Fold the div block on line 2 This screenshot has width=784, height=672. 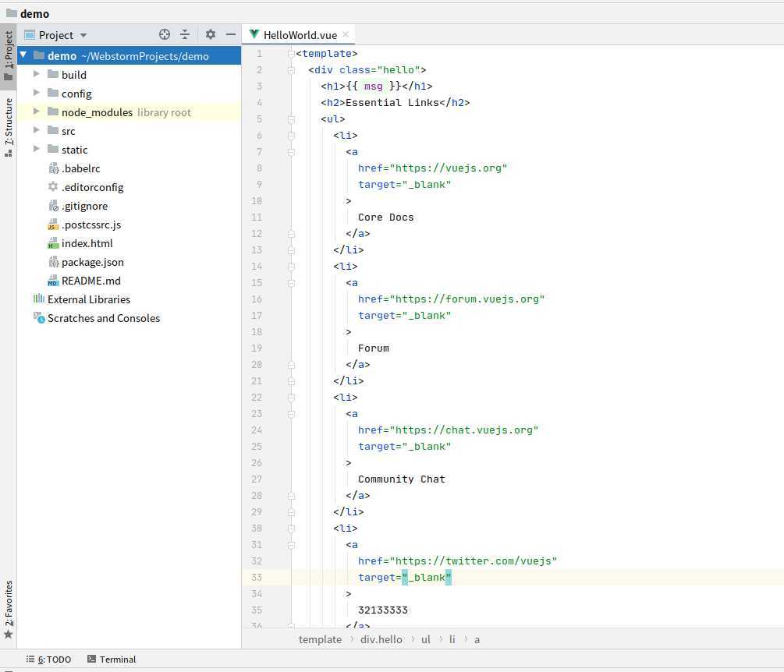(291, 70)
